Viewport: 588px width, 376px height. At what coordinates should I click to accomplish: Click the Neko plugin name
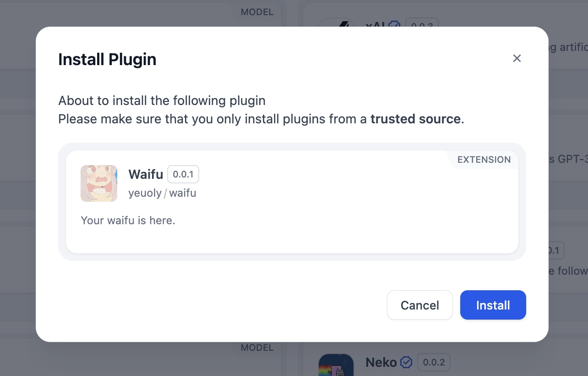pos(381,363)
